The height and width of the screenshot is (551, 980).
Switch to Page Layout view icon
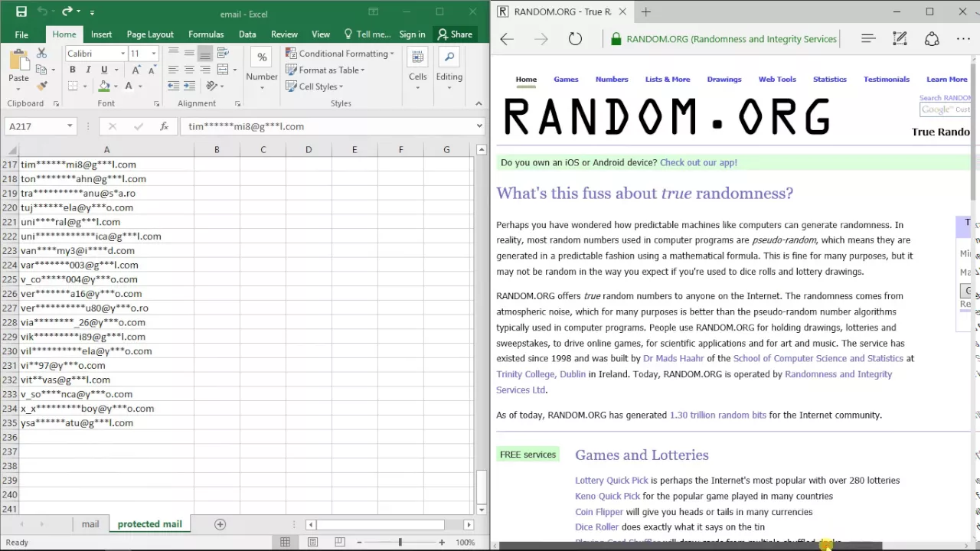coord(312,543)
